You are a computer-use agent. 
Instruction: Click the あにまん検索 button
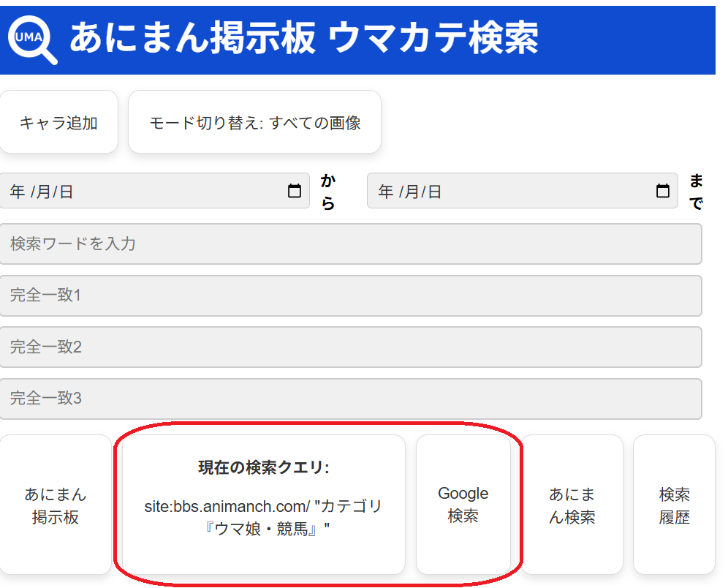(572, 505)
